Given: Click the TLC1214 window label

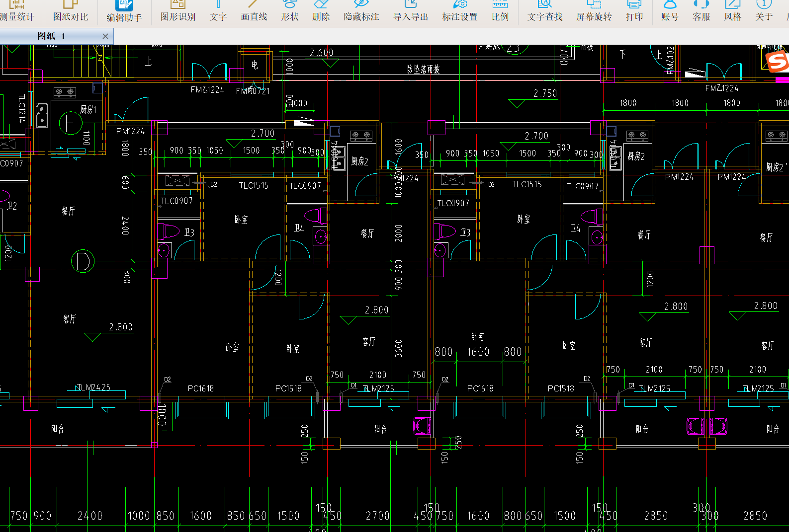Looking at the screenshot, I should coord(21,108).
